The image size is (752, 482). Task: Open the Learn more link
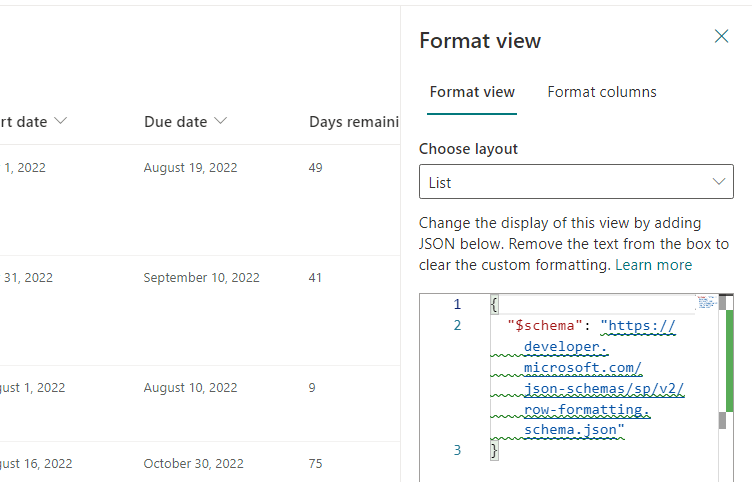[653, 265]
